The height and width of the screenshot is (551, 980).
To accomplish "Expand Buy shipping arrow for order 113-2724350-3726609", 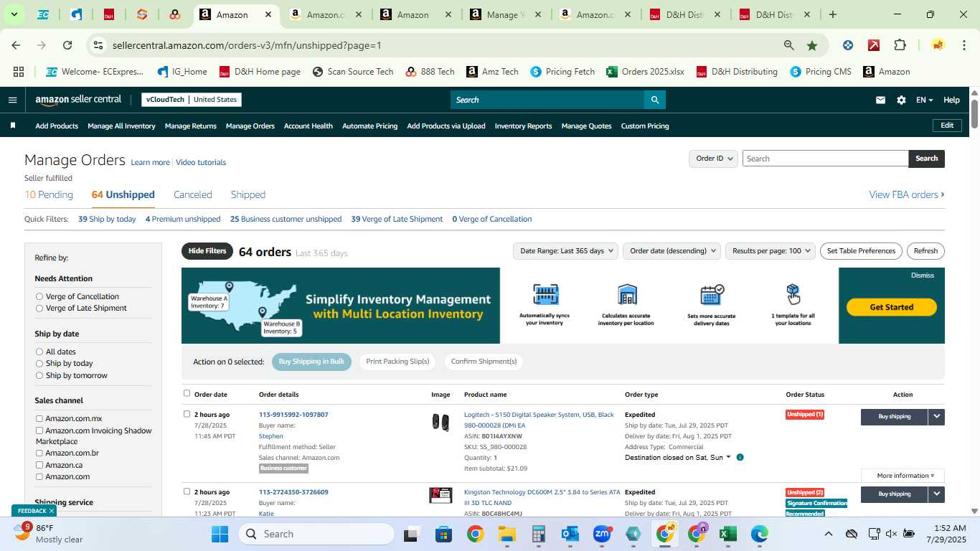I will pyautogui.click(x=936, y=494).
